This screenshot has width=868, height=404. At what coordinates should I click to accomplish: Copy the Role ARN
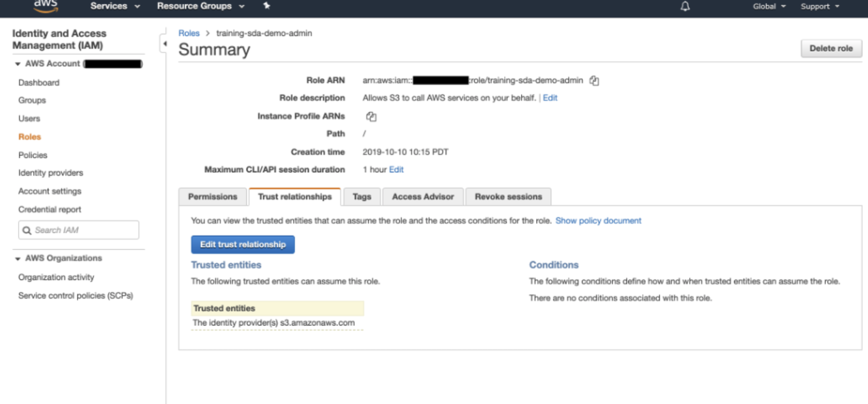coord(594,81)
